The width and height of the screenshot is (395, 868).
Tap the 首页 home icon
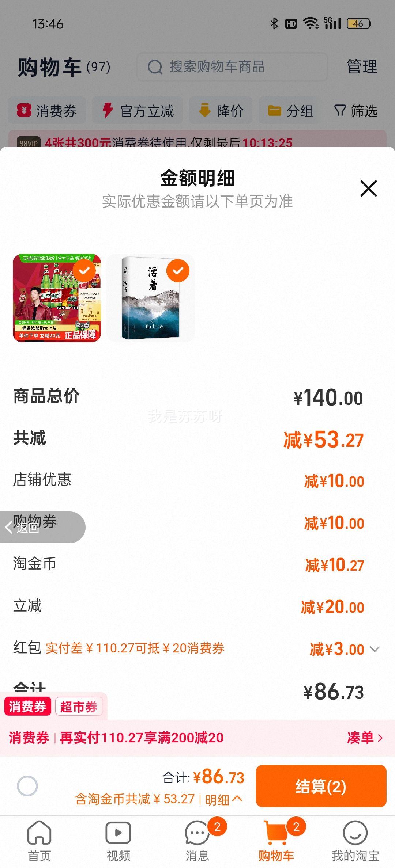(39, 833)
